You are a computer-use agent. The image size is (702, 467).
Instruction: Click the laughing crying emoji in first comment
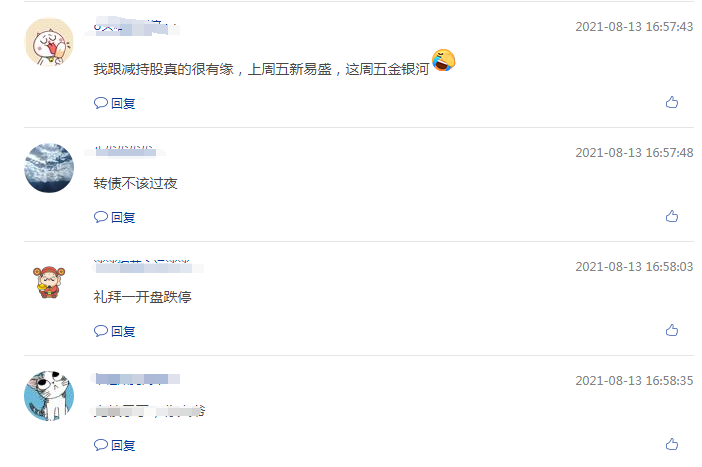click(x=443, y=60)
